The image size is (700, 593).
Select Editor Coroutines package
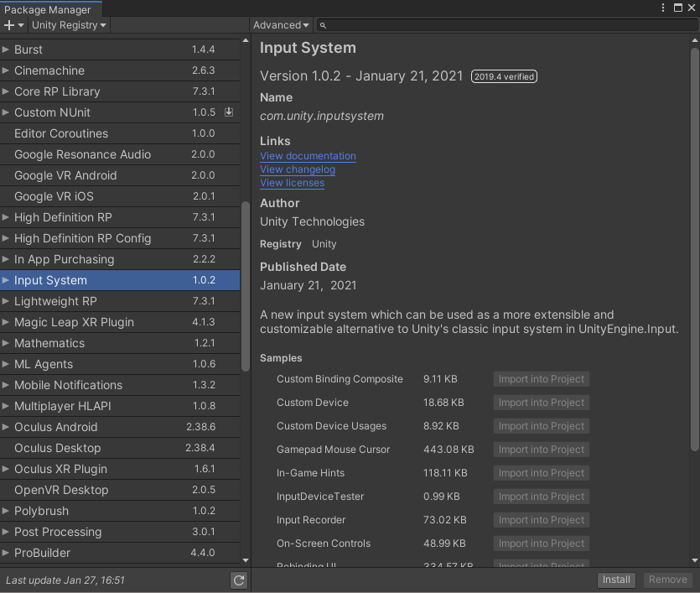(120, 133)
